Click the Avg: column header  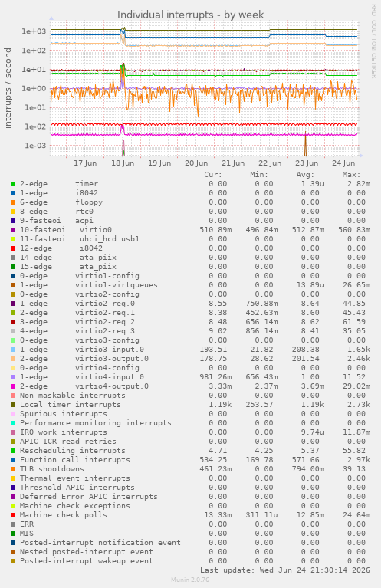[x=305, y=175]
